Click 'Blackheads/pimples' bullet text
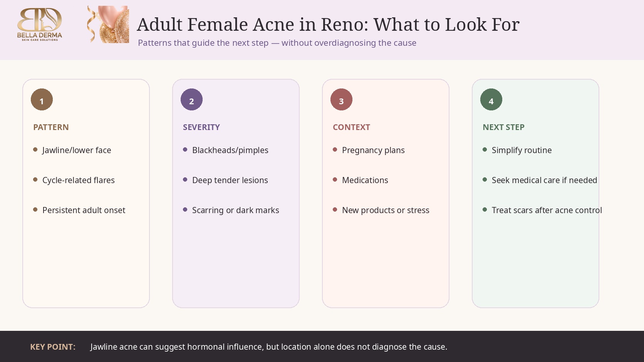Image resolution: width=644 pixels, height=362 pixels. [x=230, y=150]
